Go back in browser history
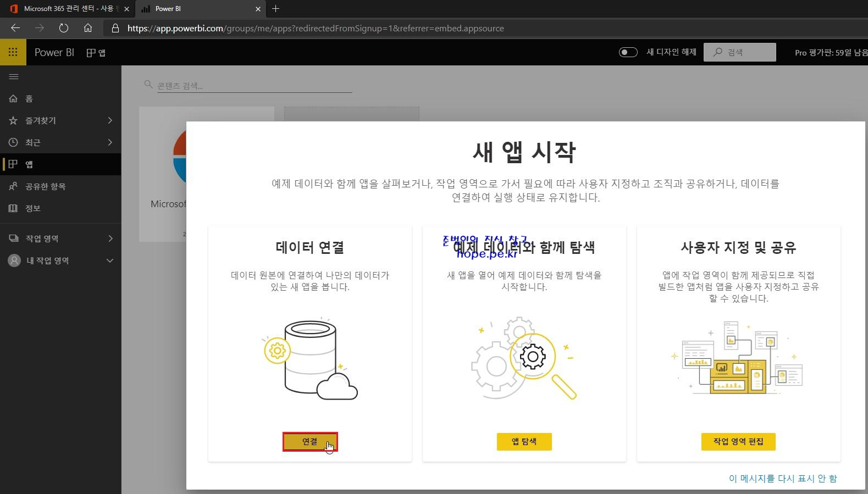This screenshot has width=868, height=494. point(15,28)
